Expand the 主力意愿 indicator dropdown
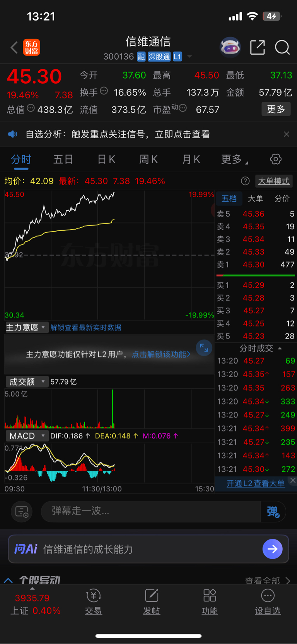The width and height of the screenshot is (297, 644). (26, 327)
